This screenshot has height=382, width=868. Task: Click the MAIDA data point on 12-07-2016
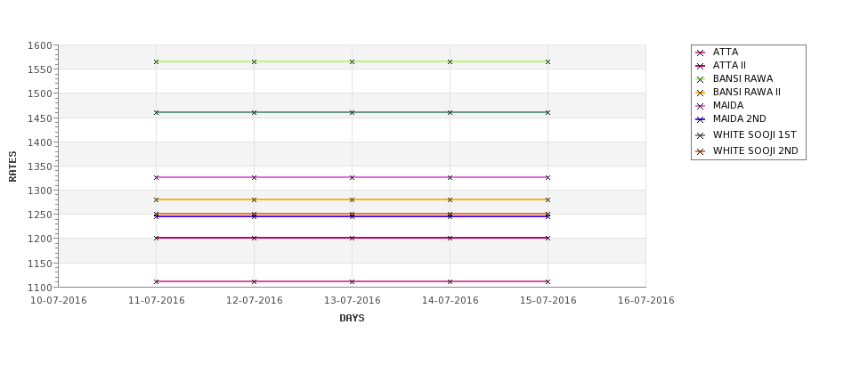[x=254, y=177]
